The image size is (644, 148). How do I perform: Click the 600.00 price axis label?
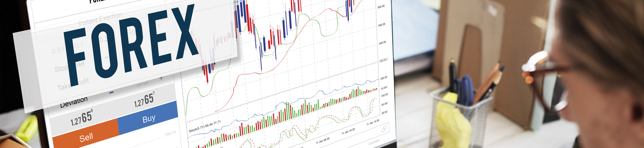[x=381, y=7]
